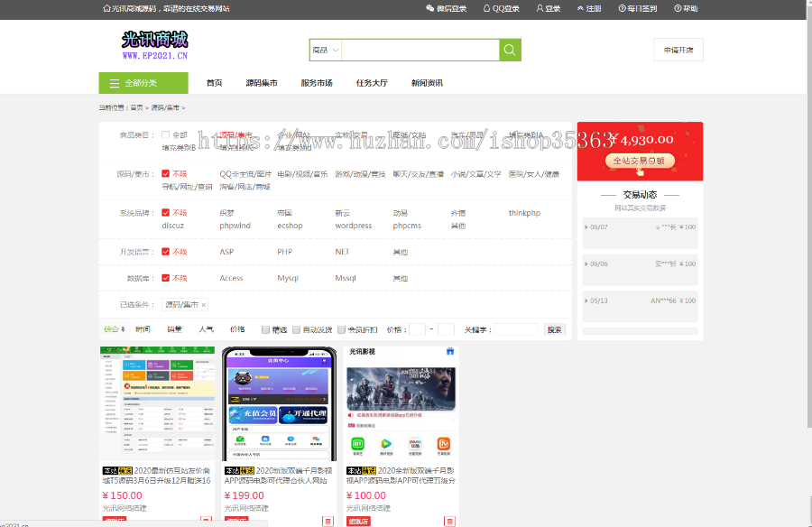The height and width of the screenshot is (527, 812).
Task: Click list icon under the ¥199.00 product
Action: click(x=328, y=521)
